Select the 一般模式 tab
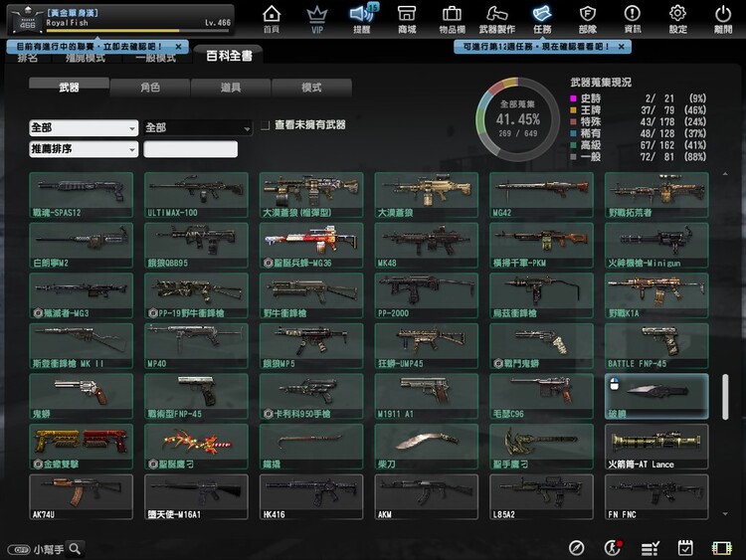Image resolution: width=746 pixels, height=560 pixels. click(x=155, y=58)
